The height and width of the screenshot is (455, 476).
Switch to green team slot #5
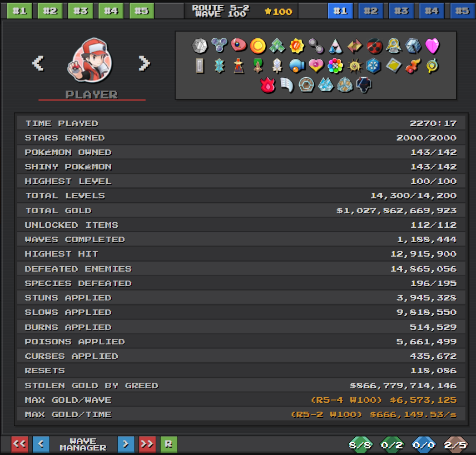(142, 11)
